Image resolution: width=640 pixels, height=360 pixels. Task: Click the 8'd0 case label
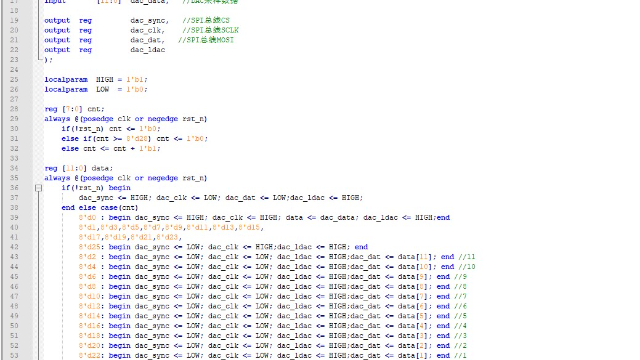click(x=87, y=218)
